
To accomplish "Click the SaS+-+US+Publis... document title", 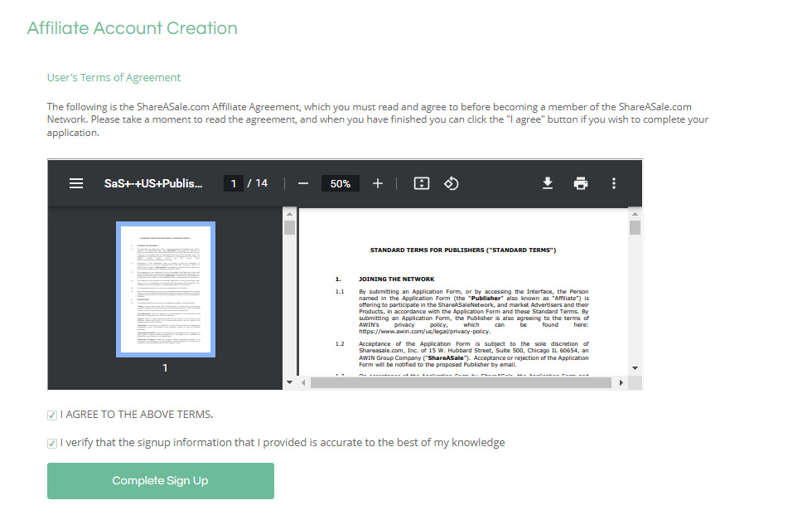I will 153,183.
